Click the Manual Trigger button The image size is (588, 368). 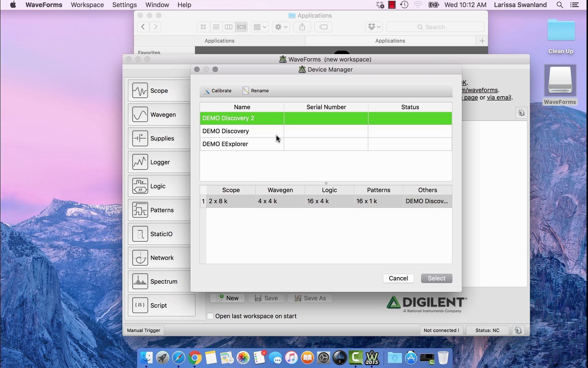pyautogui.click(x=144, y=330)
